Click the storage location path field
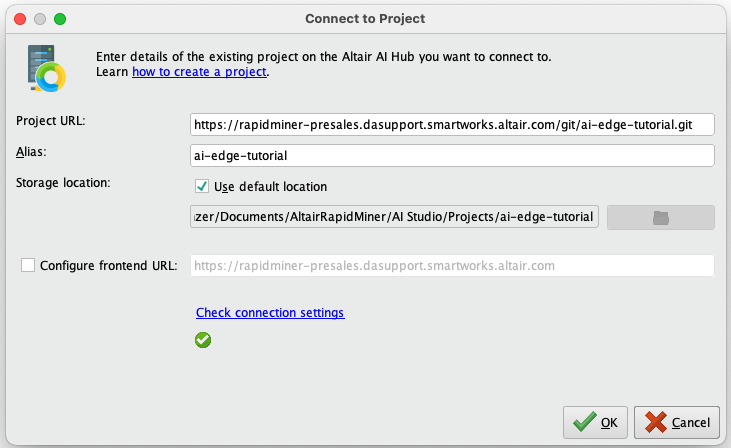The image size is (731, 448). (393, 218)
